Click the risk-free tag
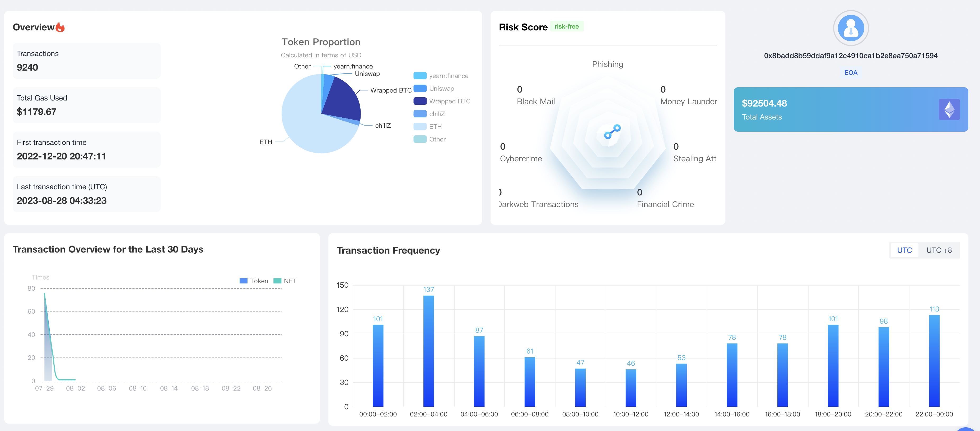This screenshot has height=431, width=980. [x=566, y=26]
